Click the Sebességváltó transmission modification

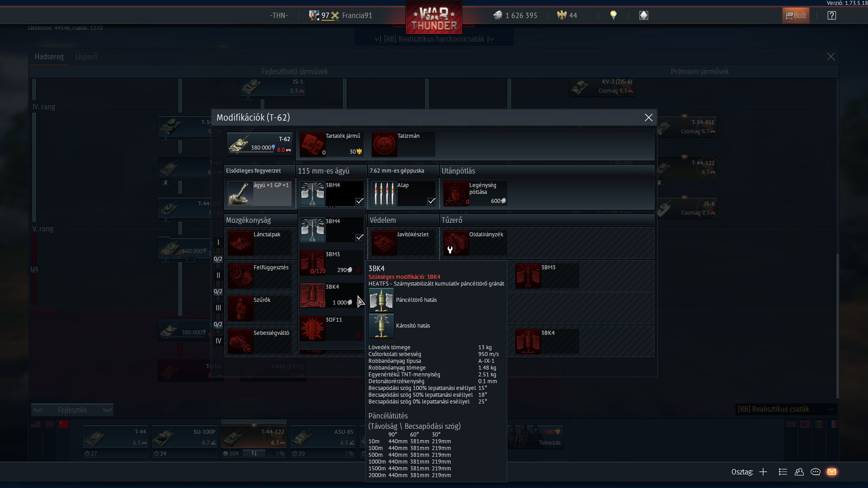click(x=259, y=341)
